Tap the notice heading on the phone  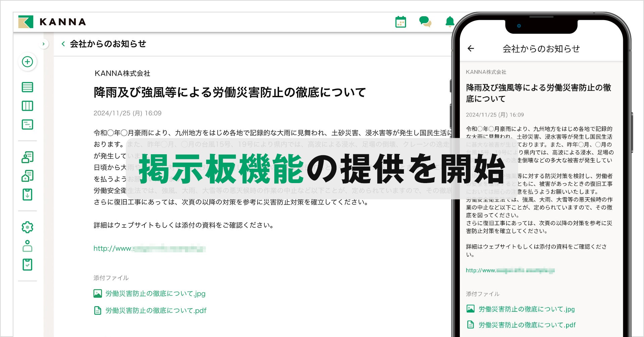click(x=539, y=93)
